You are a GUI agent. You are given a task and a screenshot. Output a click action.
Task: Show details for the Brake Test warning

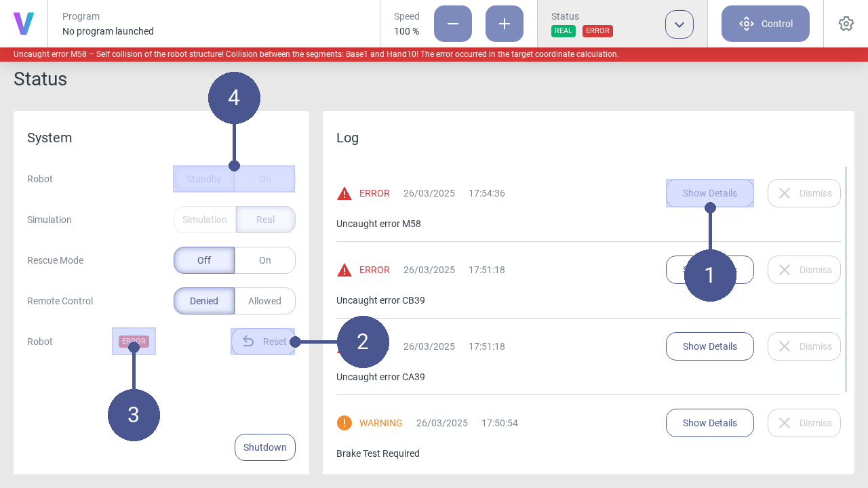[709, 422]
